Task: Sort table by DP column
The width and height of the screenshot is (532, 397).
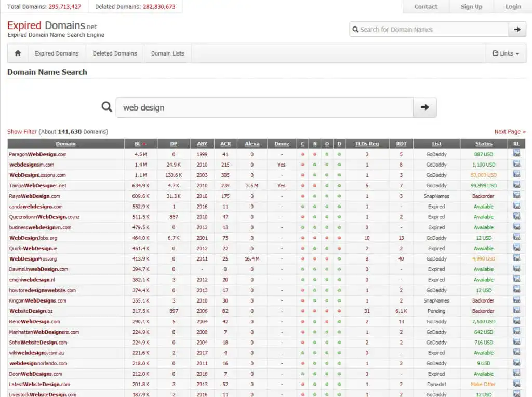Action: coord(174,144)
